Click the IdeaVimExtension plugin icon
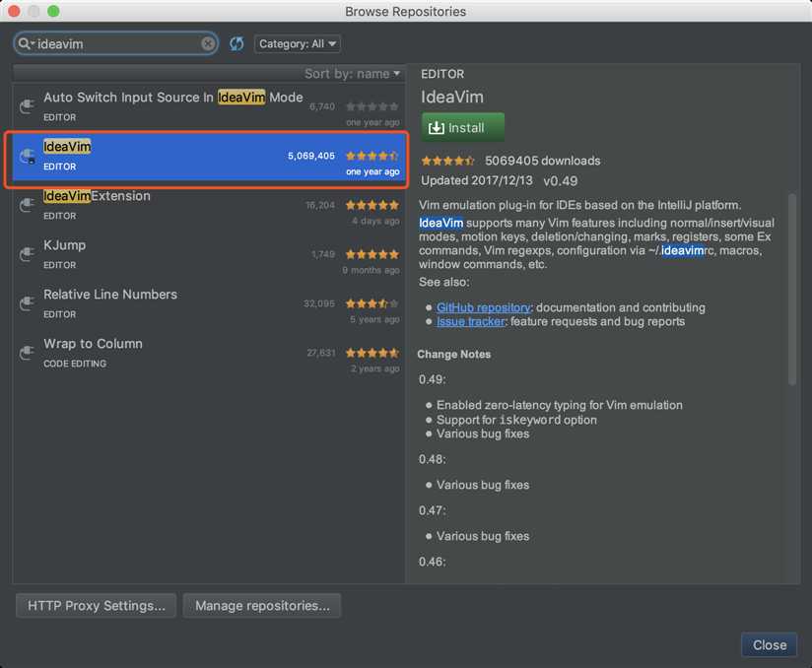 click(29, 205)
